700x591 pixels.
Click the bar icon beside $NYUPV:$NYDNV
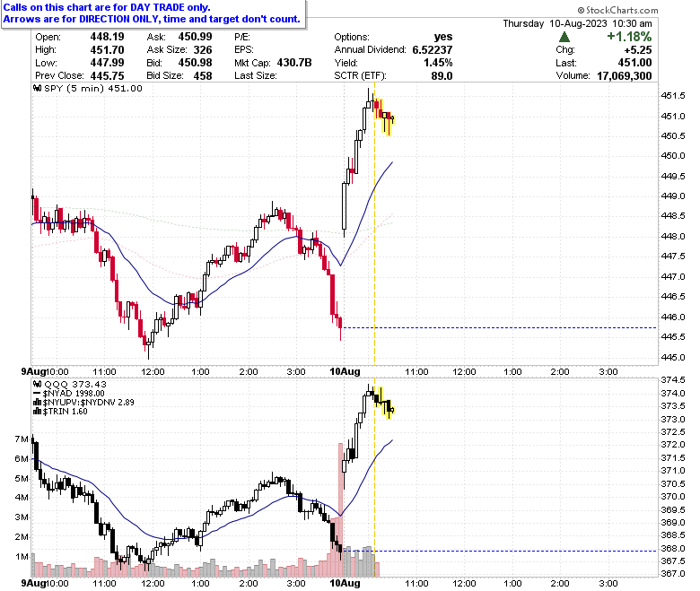coord(38,403)
